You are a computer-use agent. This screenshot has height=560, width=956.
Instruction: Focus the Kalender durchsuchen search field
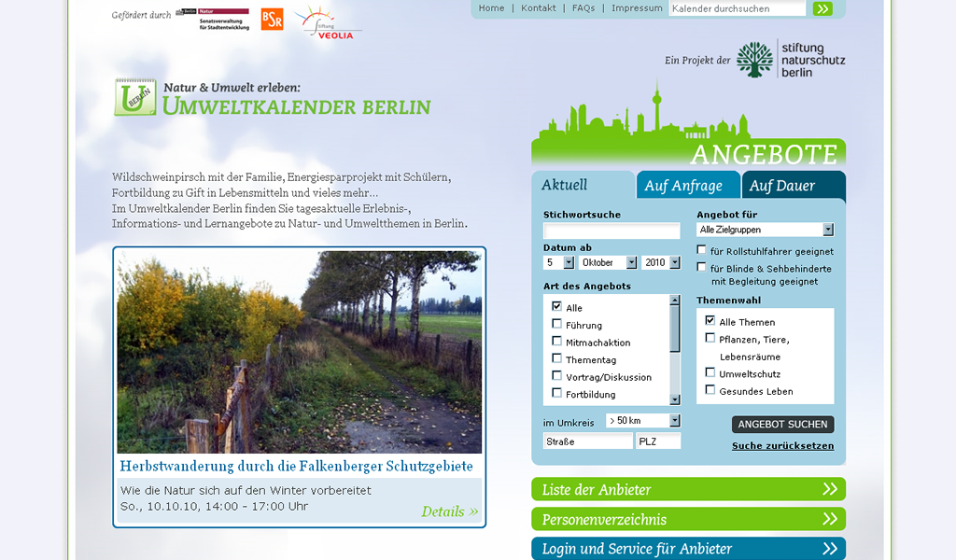738,8
